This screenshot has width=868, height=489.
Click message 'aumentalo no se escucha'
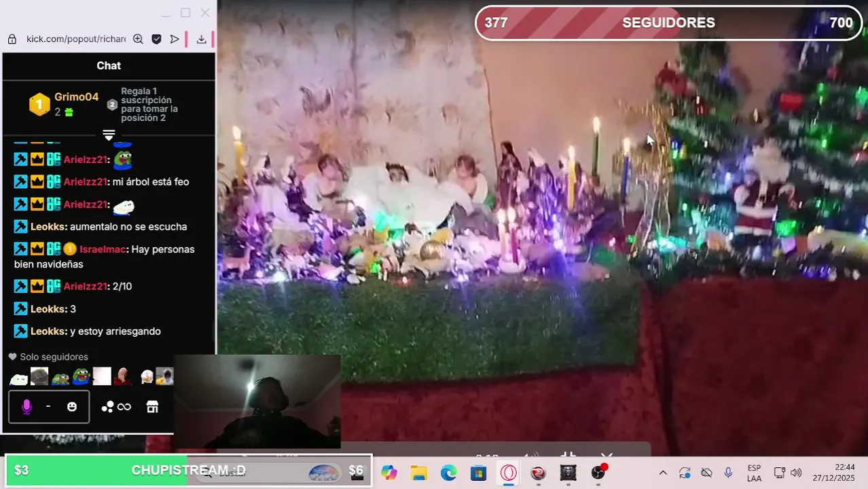[x=128, y=227]
